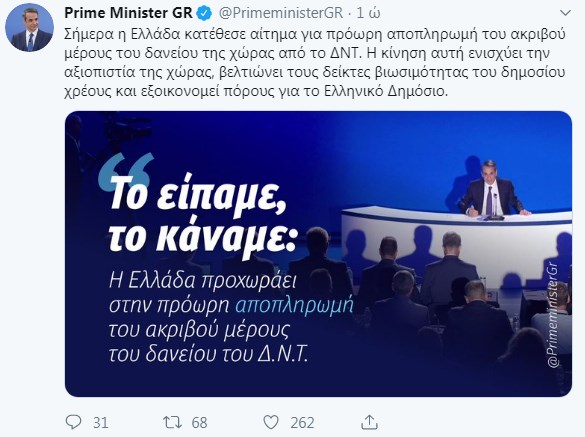Click the Greek tweet text starting Σήμερα
The width and height of the screenshot is (585, 437).
point(315,62)
